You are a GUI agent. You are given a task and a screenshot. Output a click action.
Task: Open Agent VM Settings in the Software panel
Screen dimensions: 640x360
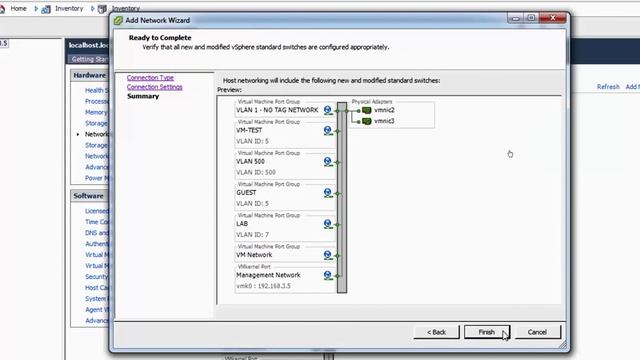coord(97,310)
